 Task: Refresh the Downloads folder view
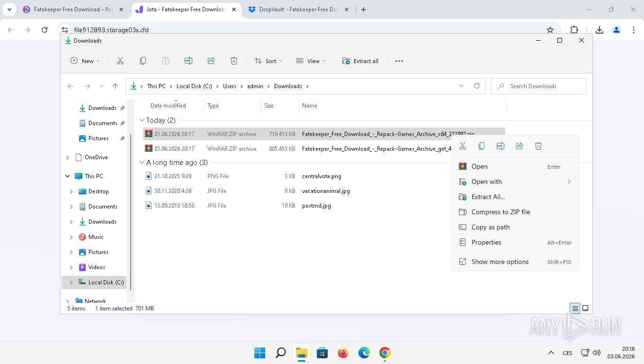point(477,86)
